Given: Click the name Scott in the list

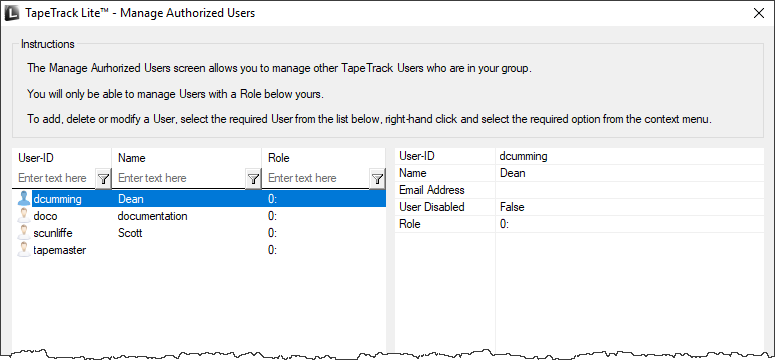Looking at the screenshot, I should pyautogui.click(x=130, y=233).
